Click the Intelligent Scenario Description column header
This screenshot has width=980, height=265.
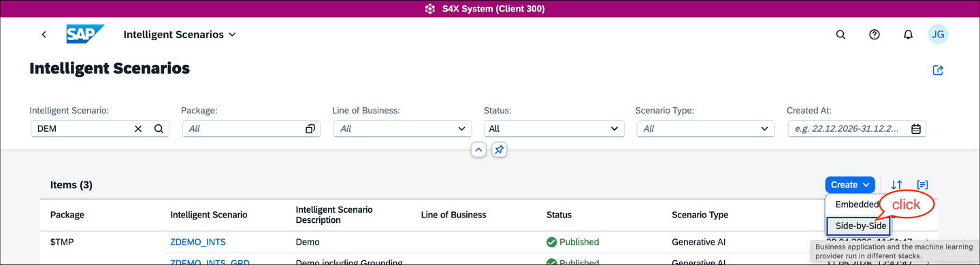334,215
